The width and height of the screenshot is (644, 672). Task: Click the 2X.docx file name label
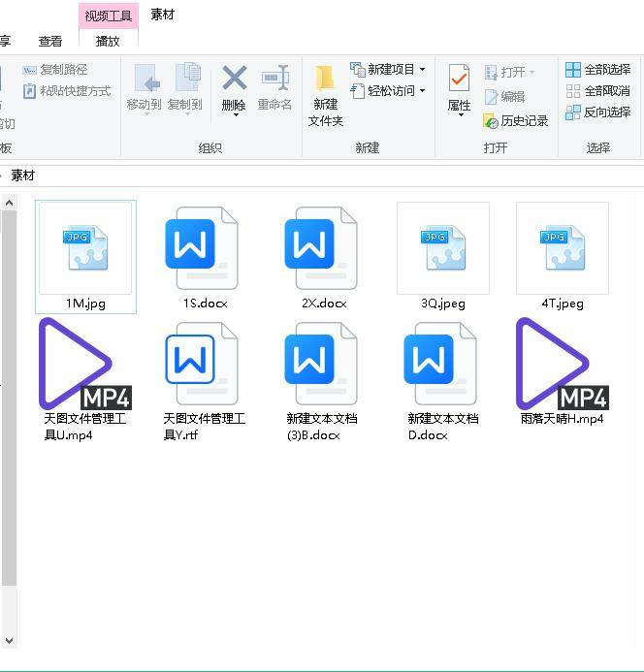[324, 304]
